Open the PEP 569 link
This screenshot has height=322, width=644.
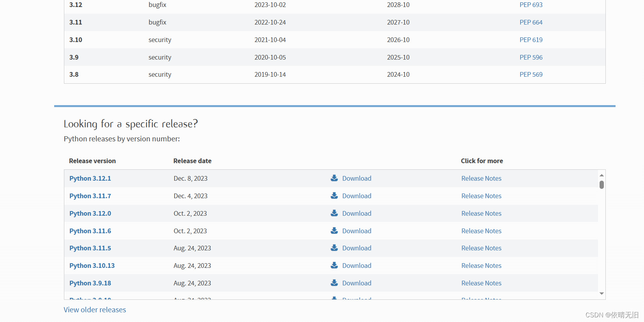[x=531, y=74]
